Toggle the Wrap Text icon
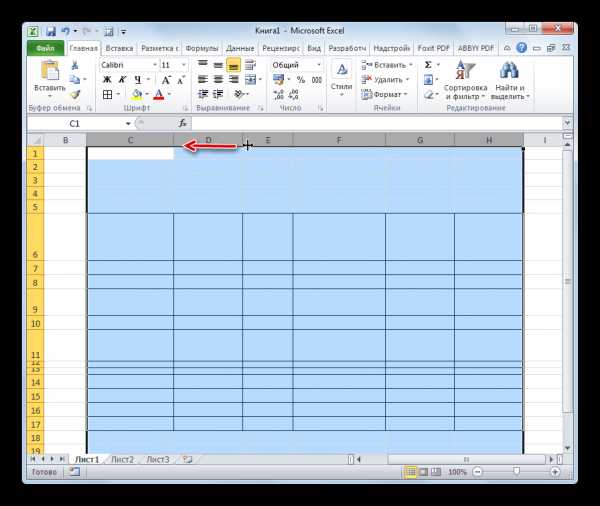Image resolution: width=600 pixels, height=506 pixels. pyautogui.click(x=250, y=65)
